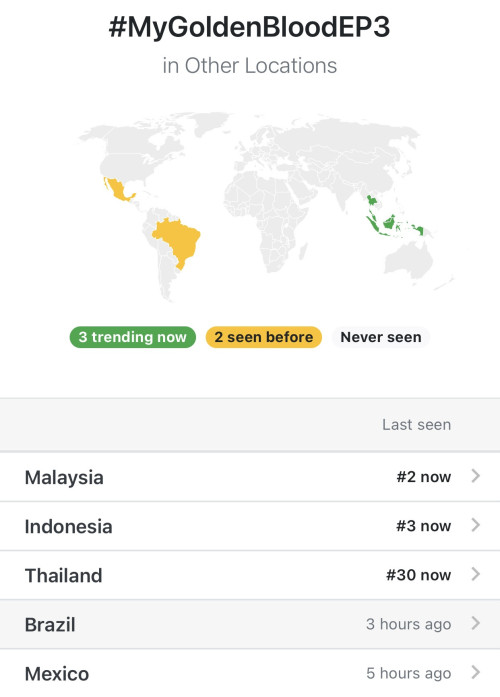Open Indonesia row chevron arrow
The image size is (500, 697).
(476, 525)
